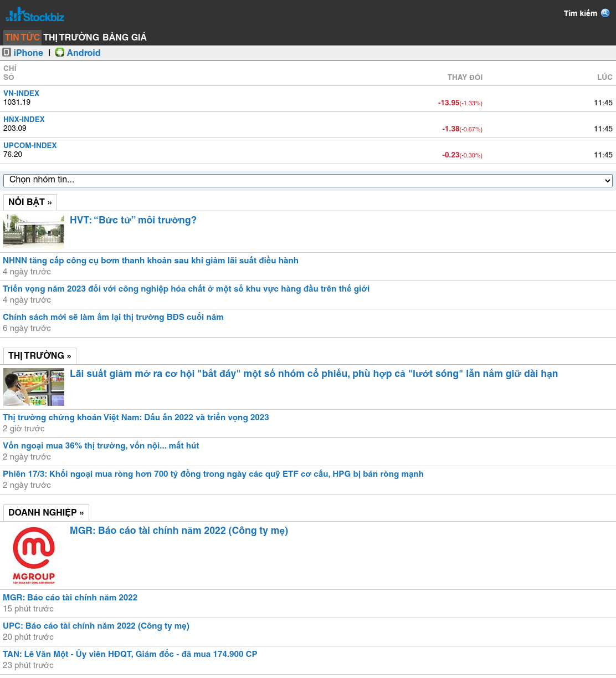Screen dimensions: 616x678
Task: Click "6 ngày trước" timestamp
Action: point(27,328)
